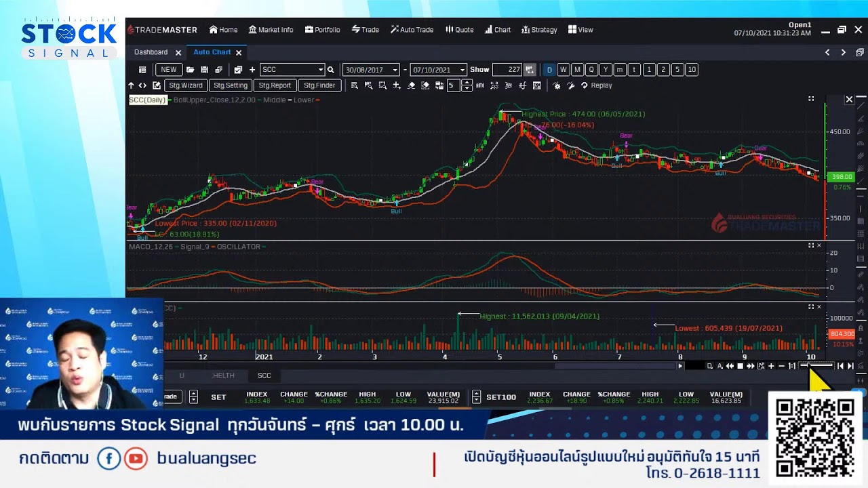Select the 5 period button
Viewport: 868px width, 488px height.
[x=677, y=70]
